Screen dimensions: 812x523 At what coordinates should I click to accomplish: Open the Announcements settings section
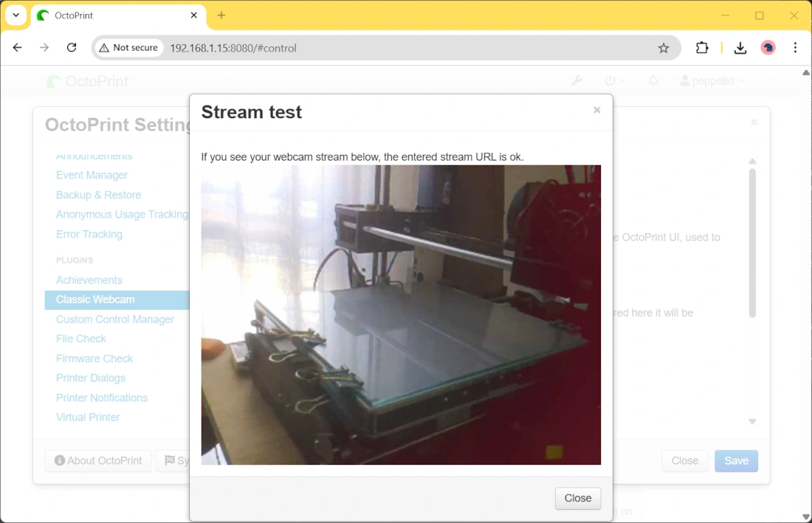click(94, 156)
